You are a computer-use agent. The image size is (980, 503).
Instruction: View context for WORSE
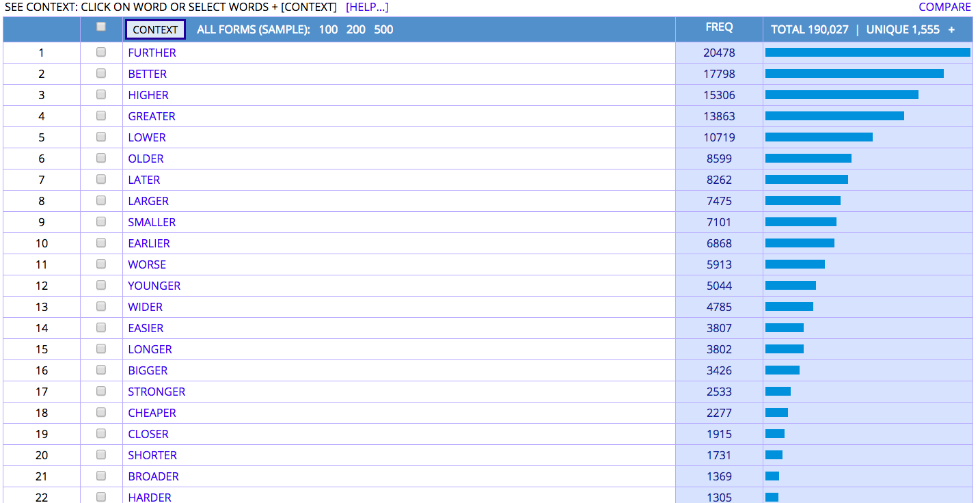(147, 264)
